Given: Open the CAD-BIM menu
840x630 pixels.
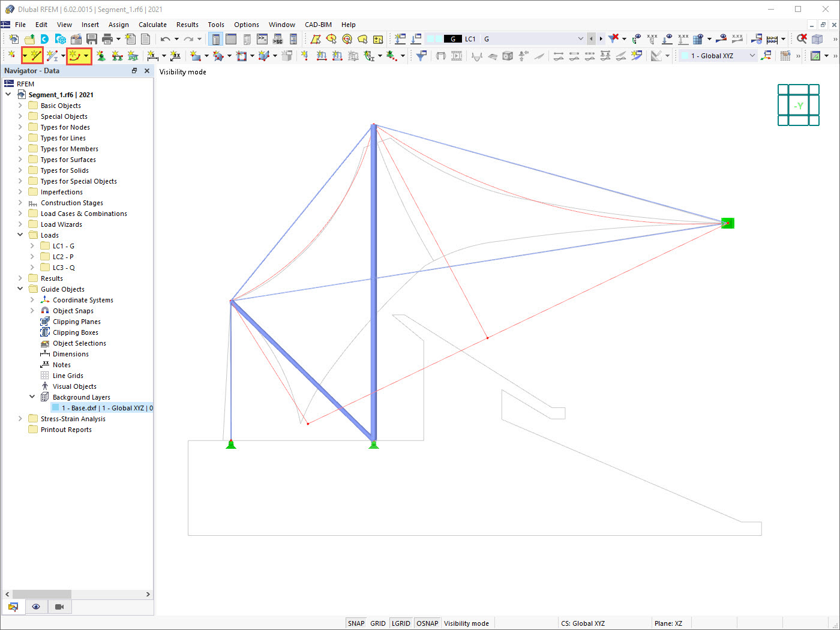Looking at the screenshot, I should 318,25.
